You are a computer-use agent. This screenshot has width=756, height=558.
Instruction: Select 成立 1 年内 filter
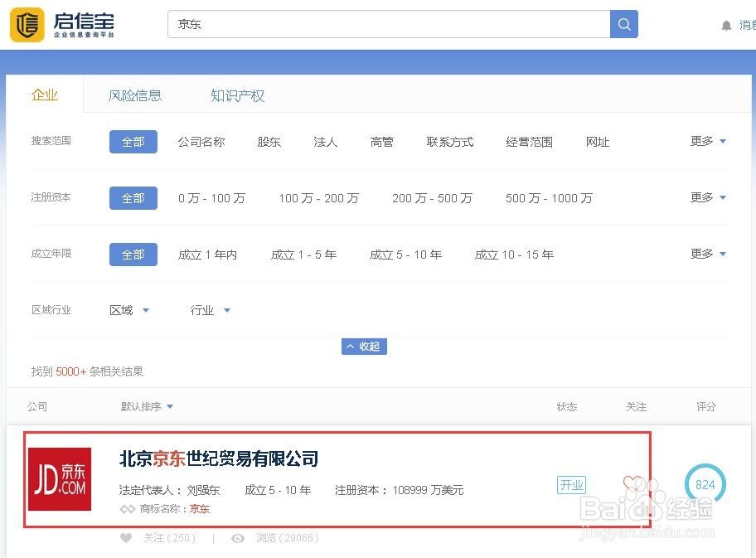tap(208, 255)
